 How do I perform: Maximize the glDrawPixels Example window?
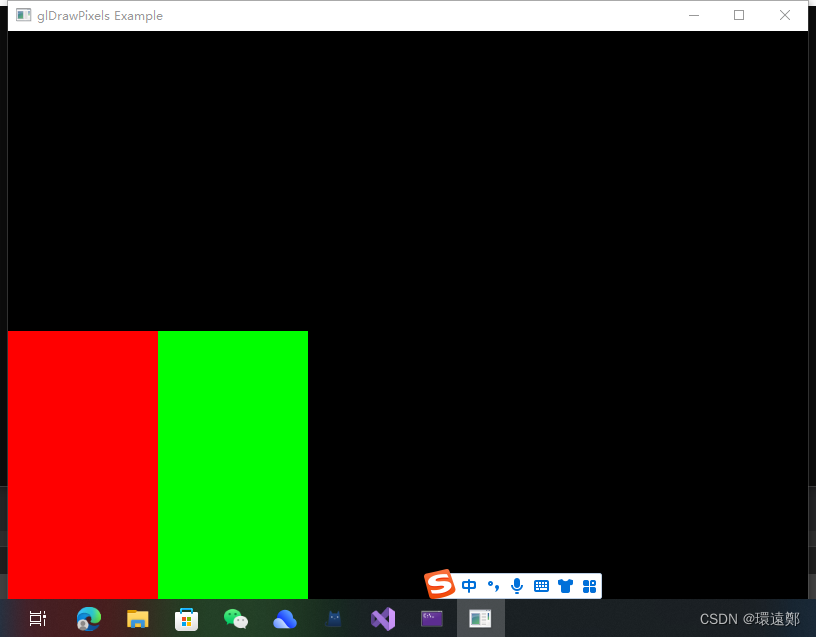pyautogui.click(x=738, y=15)
